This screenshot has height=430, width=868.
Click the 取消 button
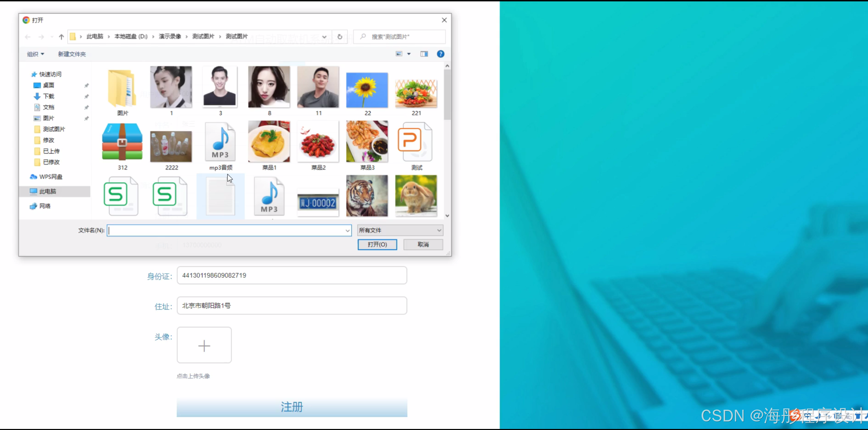tap(423, 244)
